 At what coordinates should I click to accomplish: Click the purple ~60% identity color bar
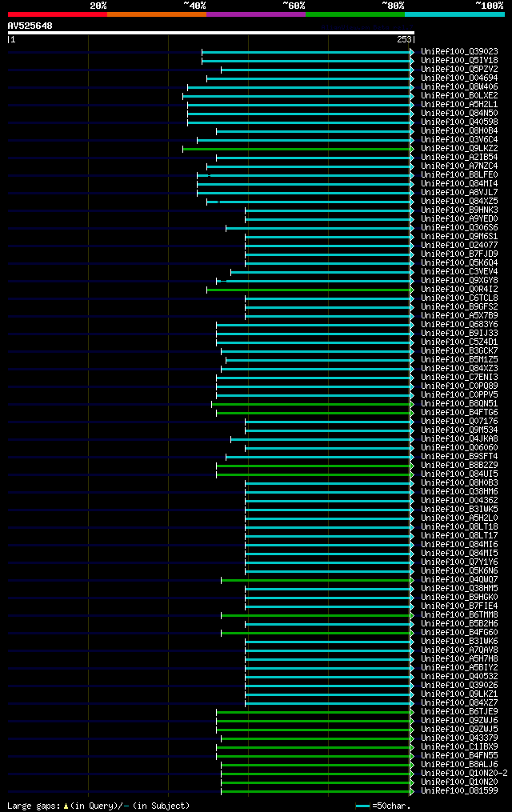pyautogui.click(x=256, y=14)
